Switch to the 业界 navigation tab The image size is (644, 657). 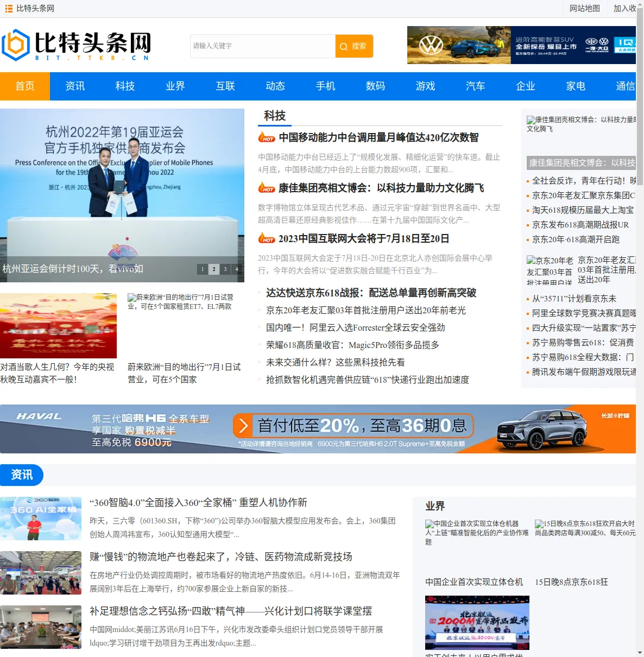coord(175,86)
